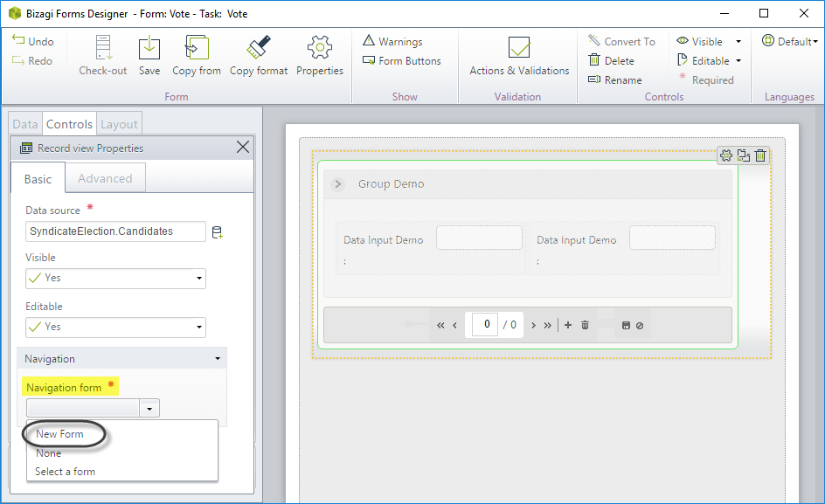Close the Record view Properties panel

pos(243,148)
